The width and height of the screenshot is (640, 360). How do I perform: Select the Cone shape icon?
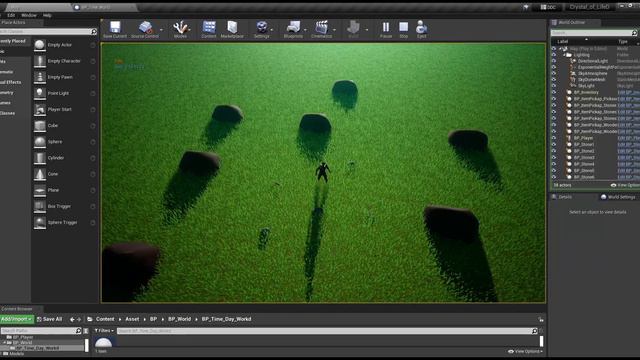[x=40, y=174]
